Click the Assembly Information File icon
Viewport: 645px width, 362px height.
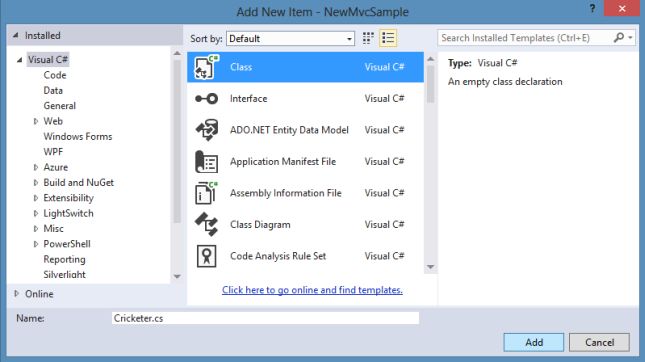coord(206,193)
